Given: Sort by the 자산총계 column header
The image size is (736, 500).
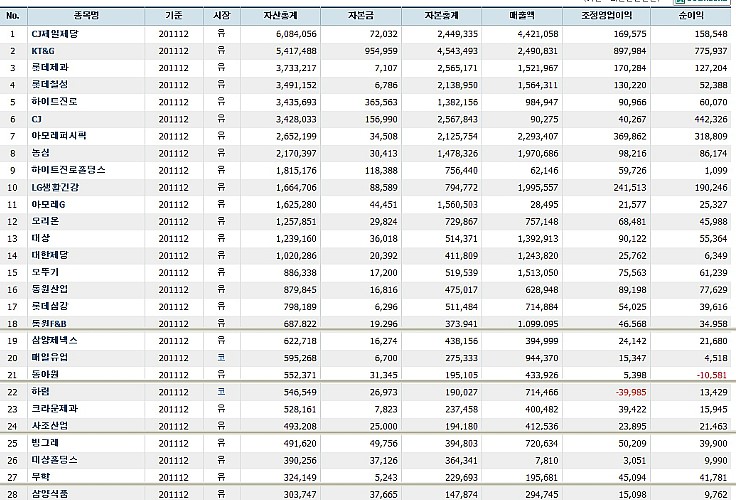Looking at the screenshot, I should (x=280, y=15).
